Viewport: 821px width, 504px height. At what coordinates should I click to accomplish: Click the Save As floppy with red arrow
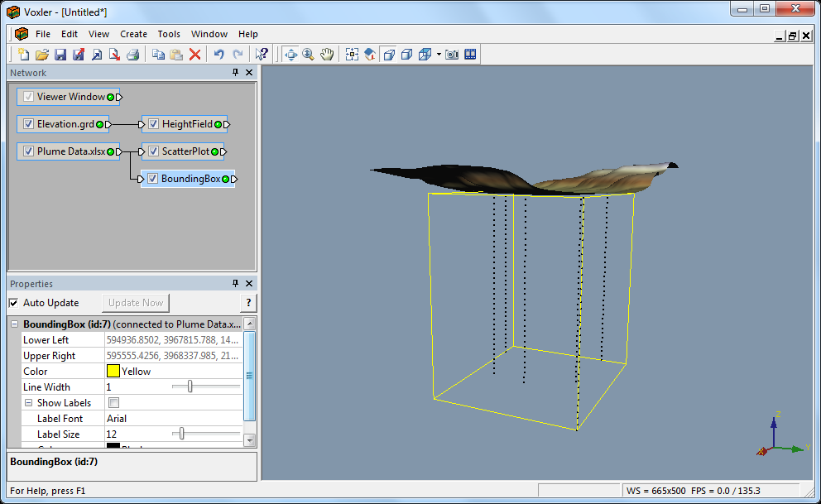tap(79, 54)
